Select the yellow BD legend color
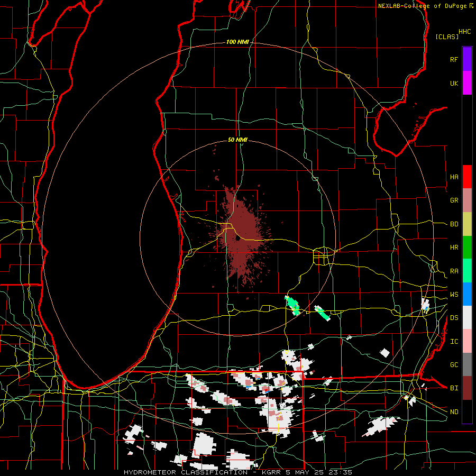The image size is (476, 476). 467,224
